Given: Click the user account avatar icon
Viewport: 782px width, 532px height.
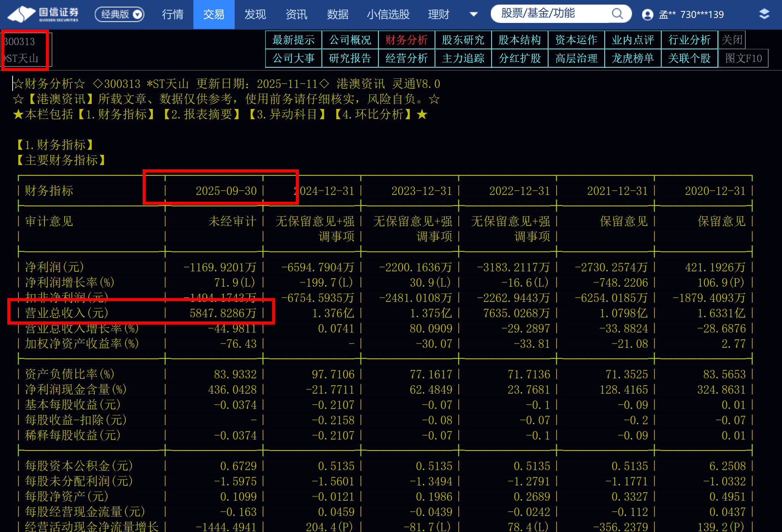Looking at the screenshot, I should 647,15.
